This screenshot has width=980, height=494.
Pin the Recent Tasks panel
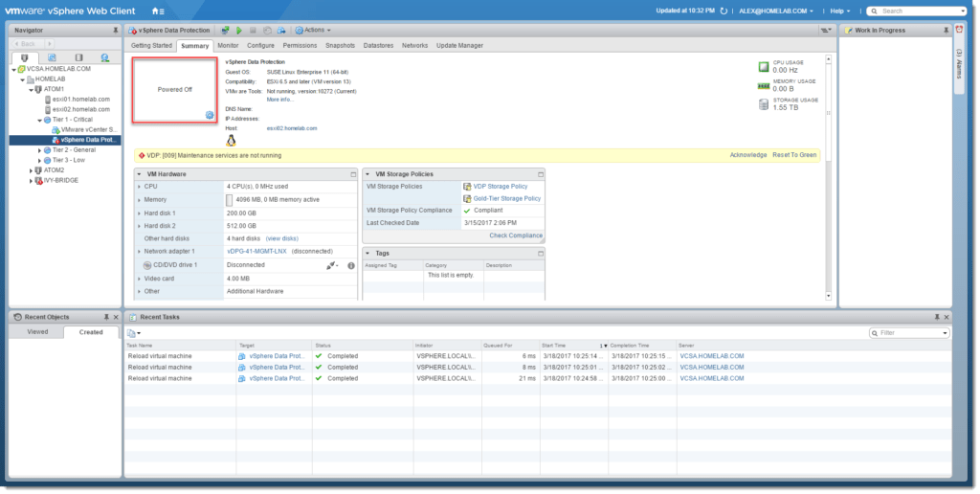(x=937, y=317)
